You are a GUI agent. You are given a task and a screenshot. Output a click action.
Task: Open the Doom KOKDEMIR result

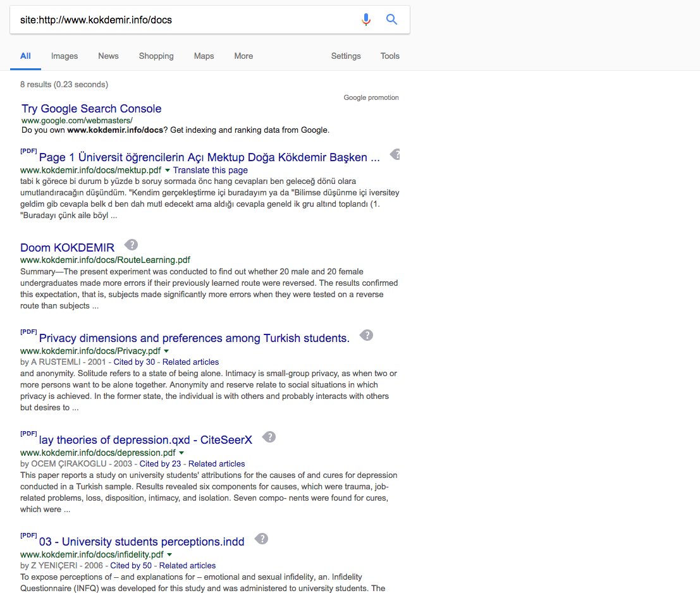click(68, 248)
